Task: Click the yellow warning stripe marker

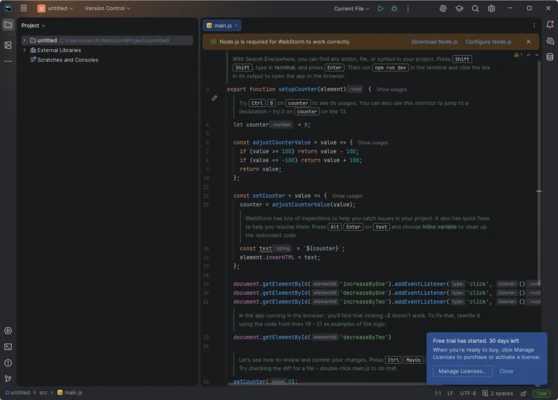Action: (539, 191)
